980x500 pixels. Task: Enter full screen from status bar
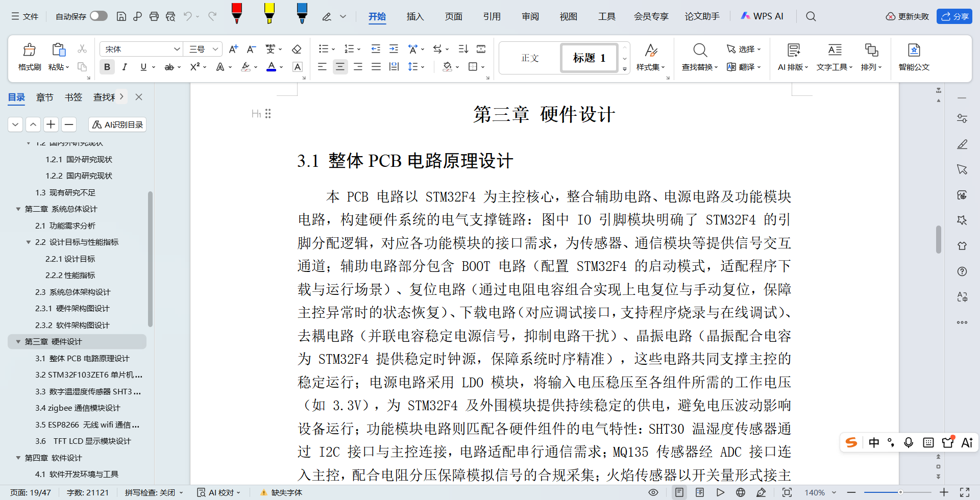pyautogui.click(x=965, y=492)
